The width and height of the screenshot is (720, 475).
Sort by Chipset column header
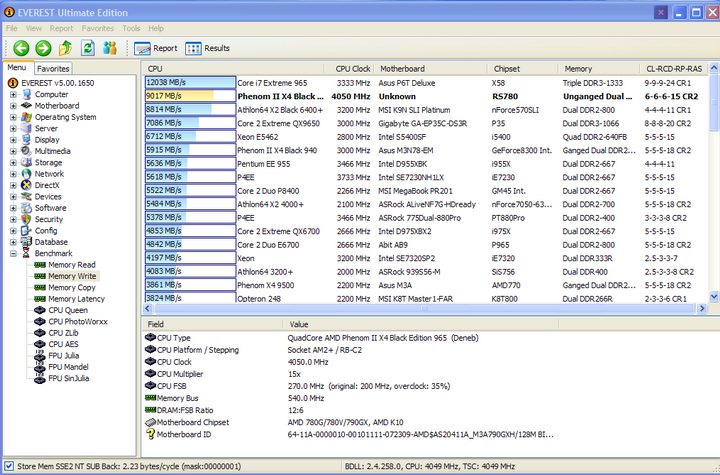pyautogui.click(x=523, y=69)
